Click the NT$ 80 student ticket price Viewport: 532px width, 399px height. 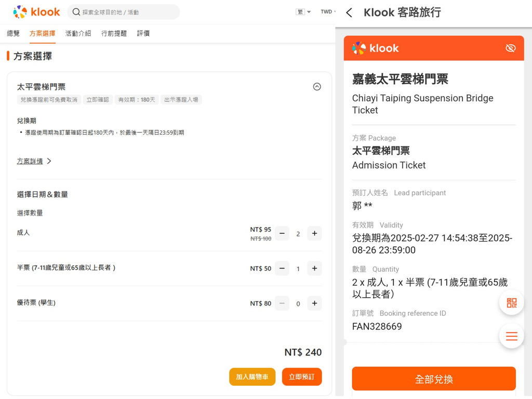point(261,303)
